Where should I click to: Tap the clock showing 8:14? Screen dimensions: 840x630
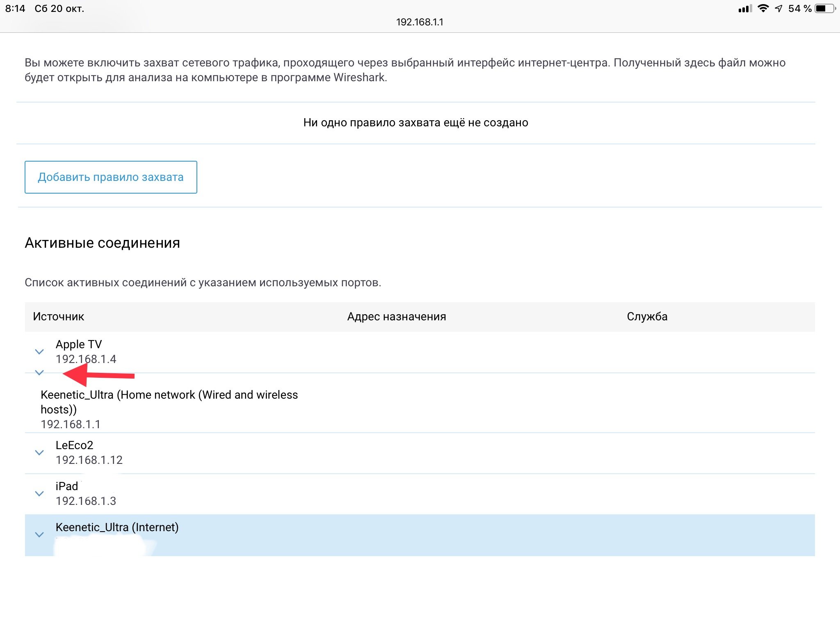pos(15,9)
